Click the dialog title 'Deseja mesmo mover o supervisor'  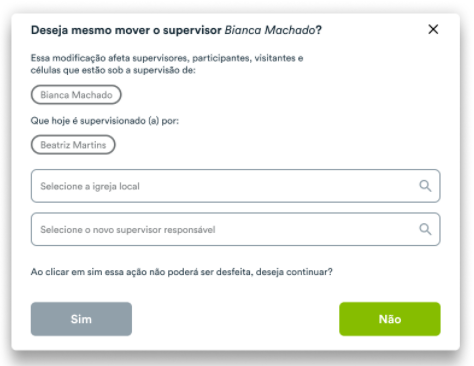coord(126,30)
